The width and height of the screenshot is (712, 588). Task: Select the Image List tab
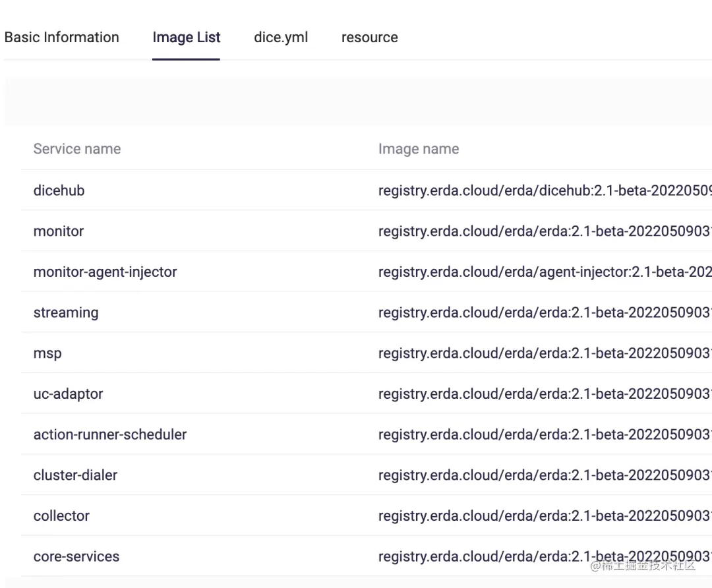[186, 37]
